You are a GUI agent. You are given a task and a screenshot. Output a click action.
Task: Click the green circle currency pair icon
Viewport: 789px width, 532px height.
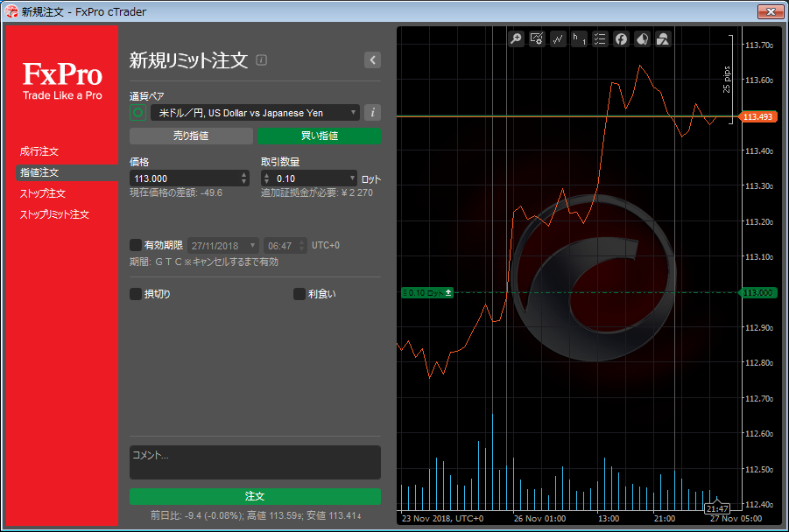point(137,113)
